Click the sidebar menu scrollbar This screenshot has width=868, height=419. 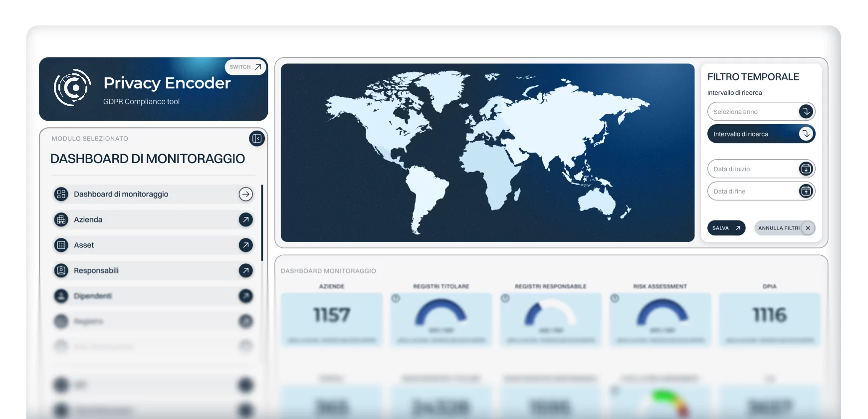262,223
